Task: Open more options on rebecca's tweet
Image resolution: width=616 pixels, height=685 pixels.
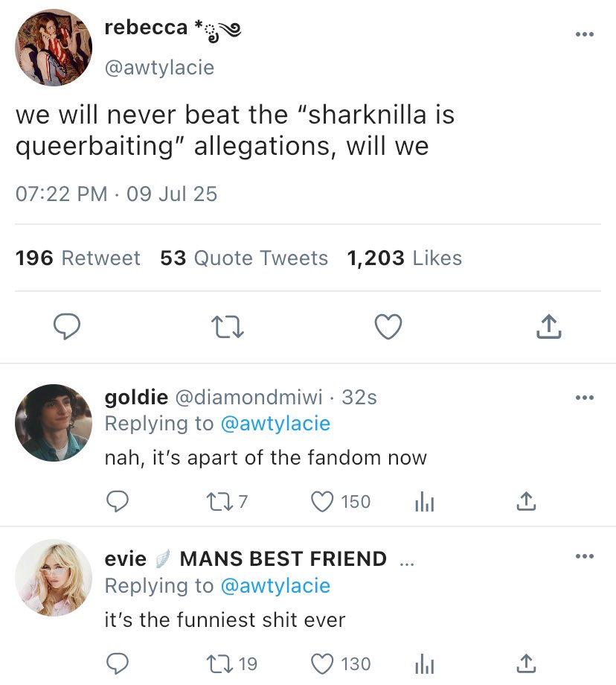Action: pyautogui.click(x=585, y=35)
